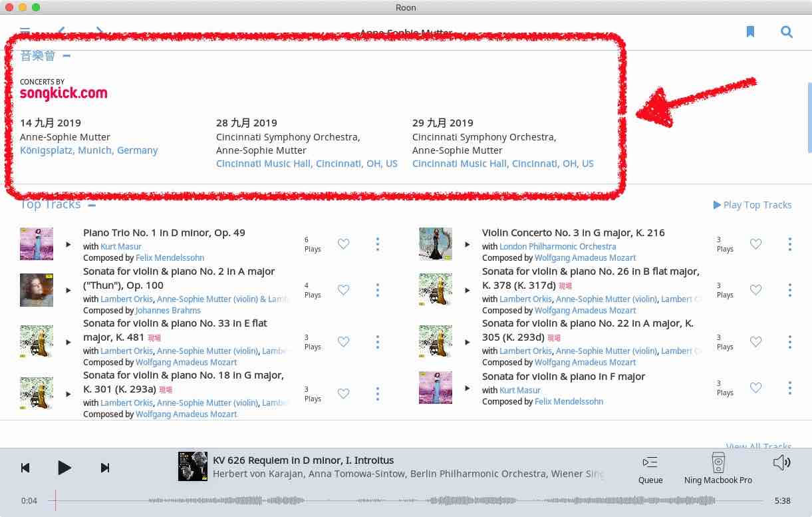Play Sonata No. 33 in E flat major
Screen dimensions: 812x517
pyautogui.click(x=68, y=343)
